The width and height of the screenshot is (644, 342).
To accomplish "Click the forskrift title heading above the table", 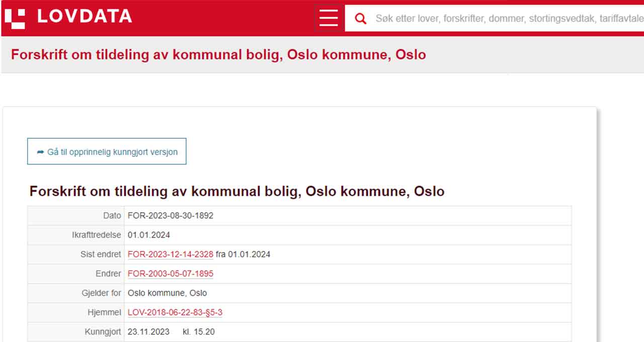I will pyautogui.click(x=237, y=191).
